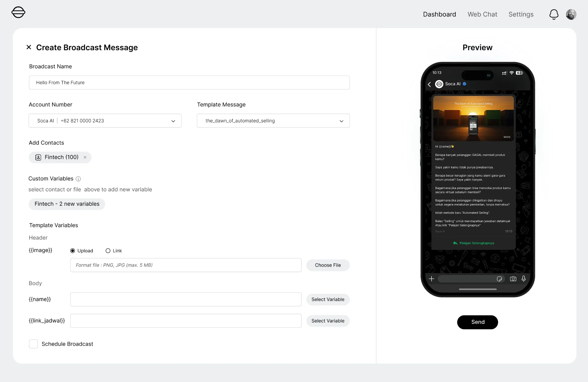Tap the microphone icon in preview
The height and width of the screenshot is (382, 588).
click(x=524, y=279)
